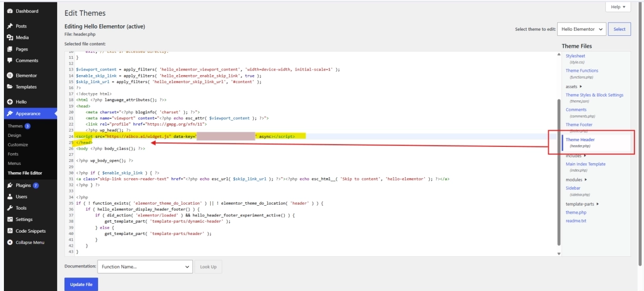
Task: Click the Hello plus-circle icon
Action: pos(10,102)
